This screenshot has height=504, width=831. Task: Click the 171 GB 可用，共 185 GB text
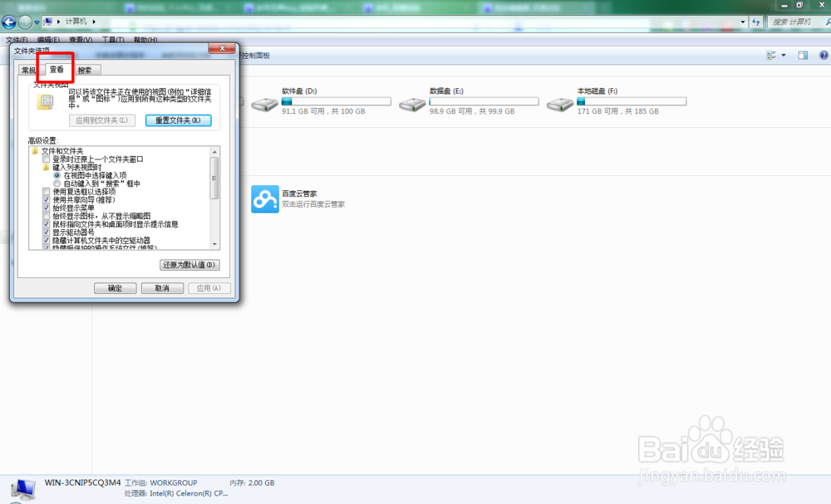618,111
